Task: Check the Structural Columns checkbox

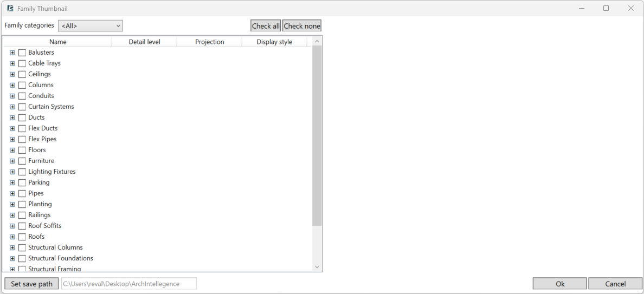Action: click(x=22, y=247)
